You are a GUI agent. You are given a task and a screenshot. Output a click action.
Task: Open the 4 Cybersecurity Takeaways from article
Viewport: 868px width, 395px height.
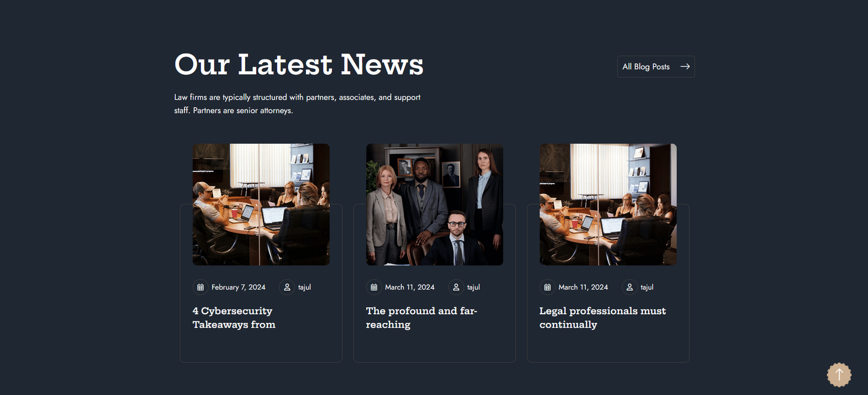[234, 318]
